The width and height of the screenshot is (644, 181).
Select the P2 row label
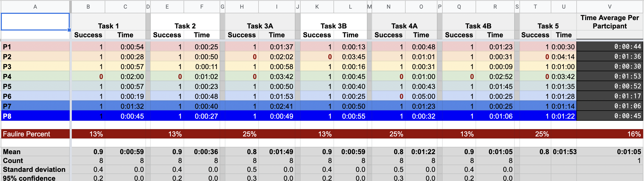coord(35,57)
